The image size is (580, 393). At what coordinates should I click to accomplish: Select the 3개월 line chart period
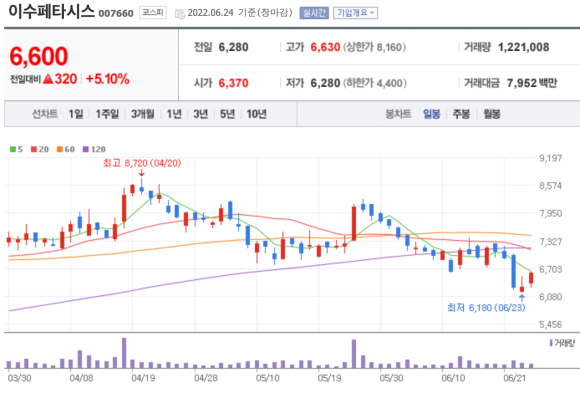point(143,114)
